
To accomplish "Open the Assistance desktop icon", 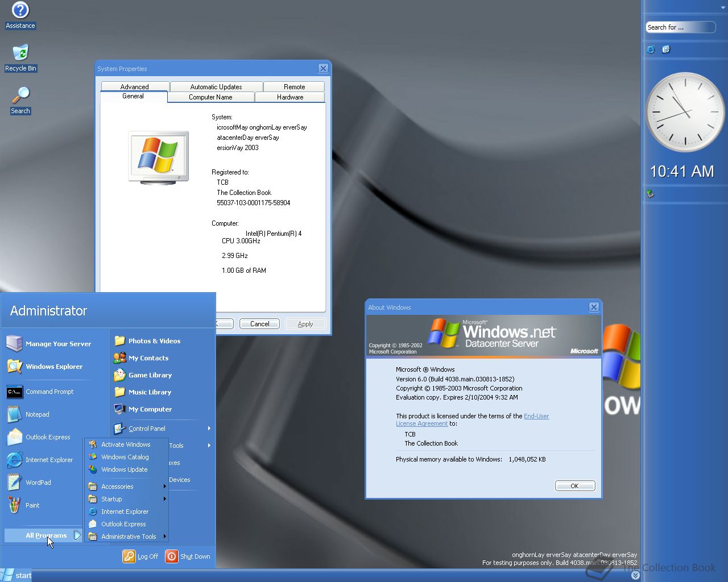I will pos(20,15).
